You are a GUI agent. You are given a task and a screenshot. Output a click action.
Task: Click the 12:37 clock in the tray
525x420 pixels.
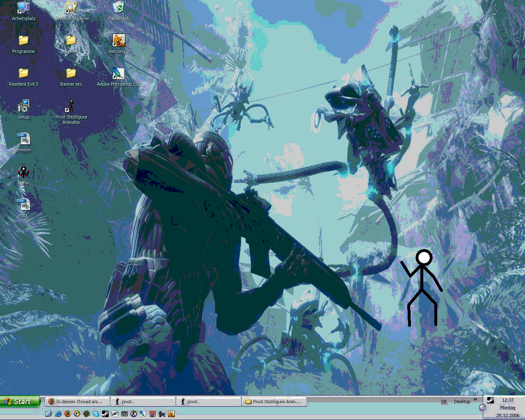point(508,400)
